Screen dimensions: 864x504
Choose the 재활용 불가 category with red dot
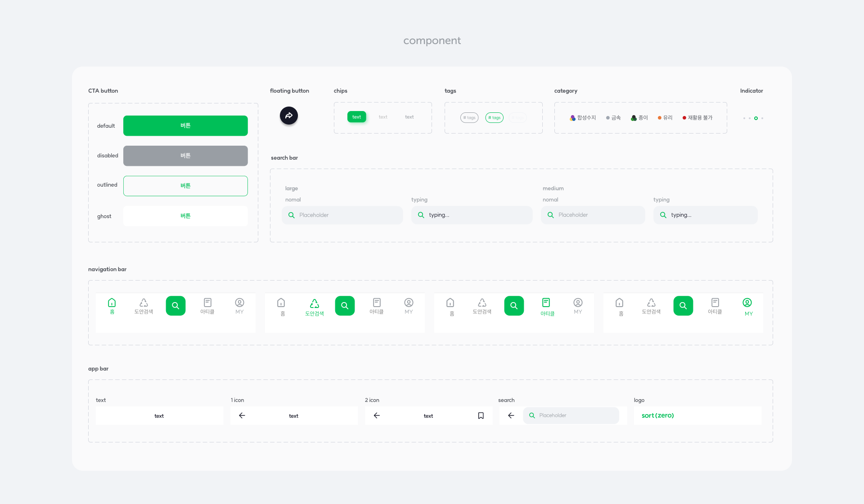[697, 118]
